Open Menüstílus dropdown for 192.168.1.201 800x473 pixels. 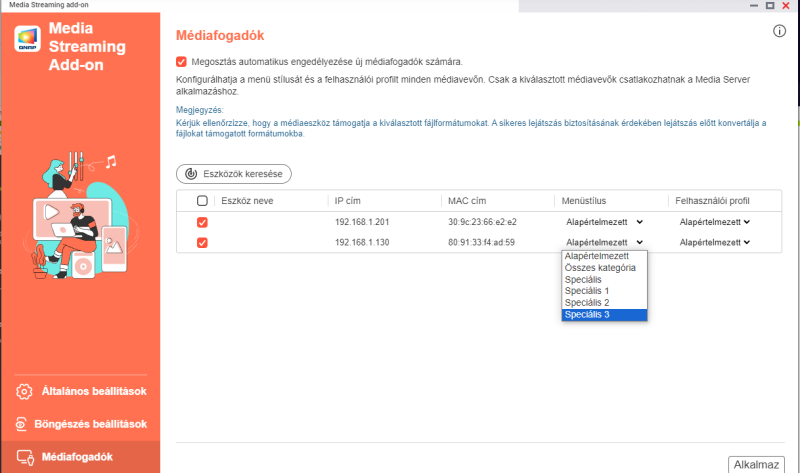(604, 222)
